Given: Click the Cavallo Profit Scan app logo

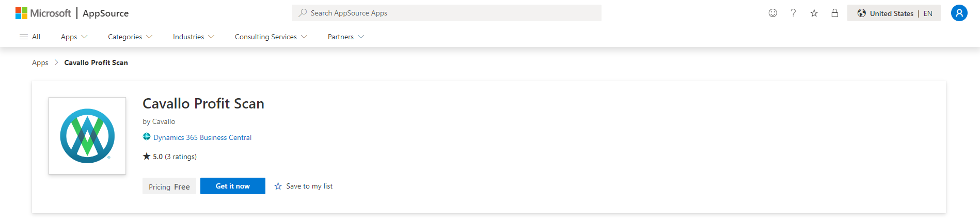Looking at the screenshot, I should click(87, 136).
